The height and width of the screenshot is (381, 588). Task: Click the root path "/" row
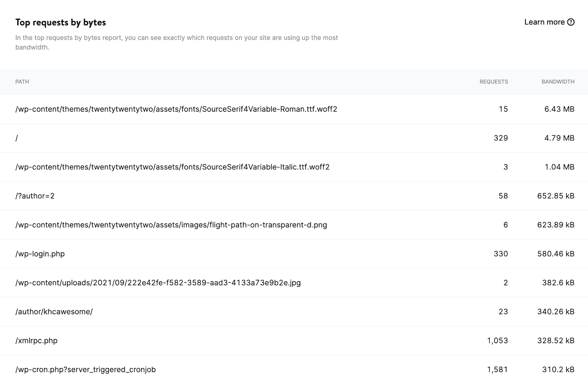click(17, 138)
